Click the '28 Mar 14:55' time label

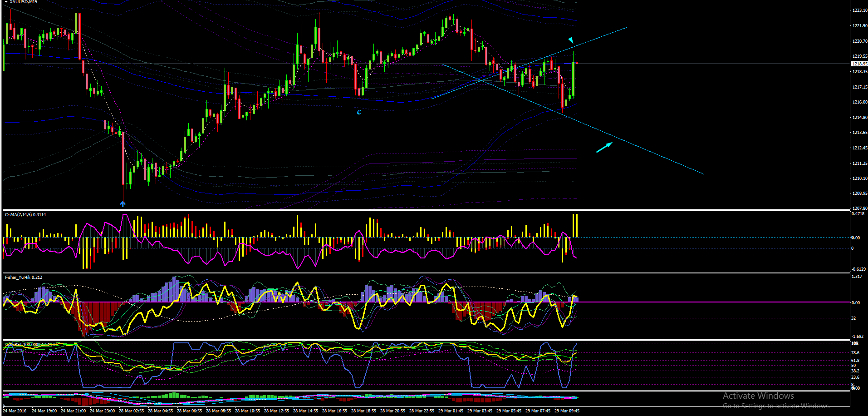[x=305, y=411]
